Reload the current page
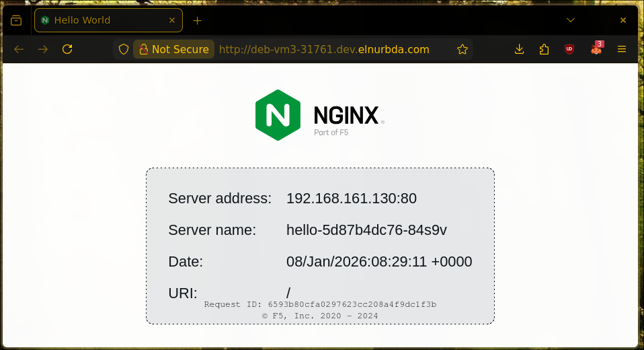Image resolution: width=644 pixels, height=350 pixels. 67,49
